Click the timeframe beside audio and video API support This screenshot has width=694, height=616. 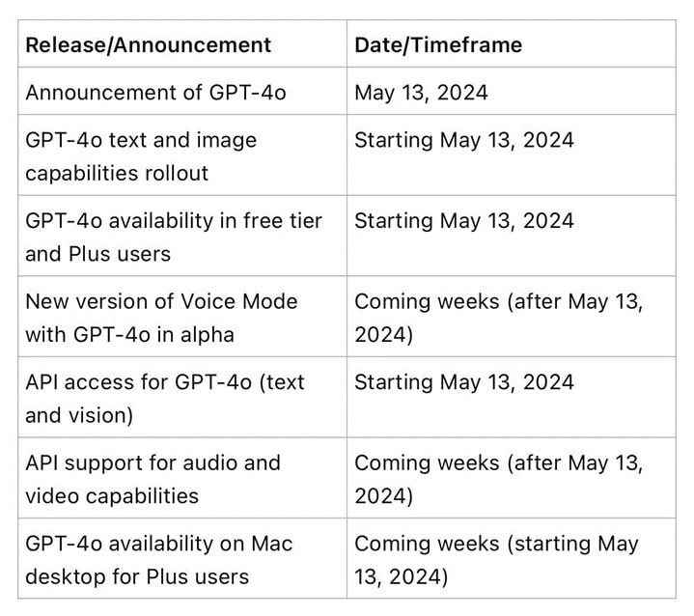click(512, 478)
